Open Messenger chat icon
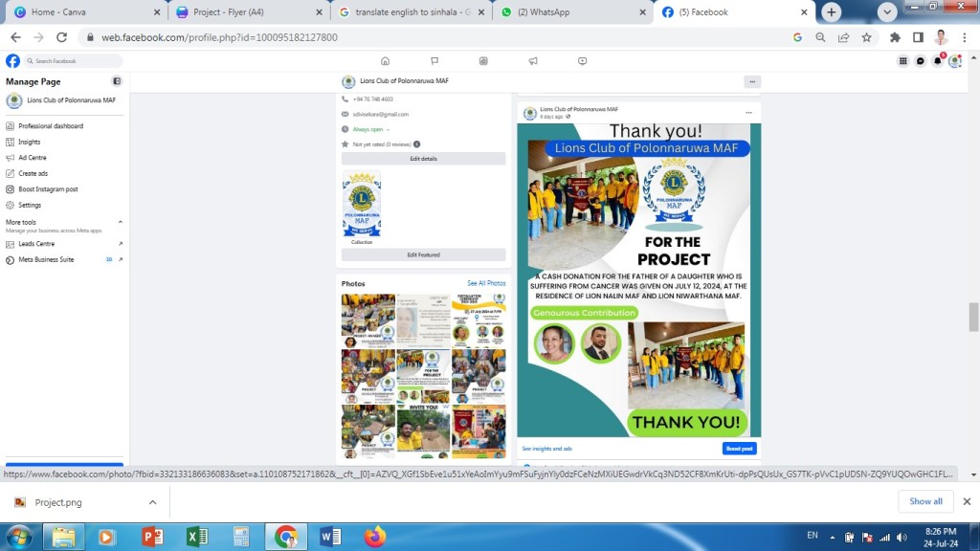The width and height of the screenshot is (980, 551). pos(920,60)
